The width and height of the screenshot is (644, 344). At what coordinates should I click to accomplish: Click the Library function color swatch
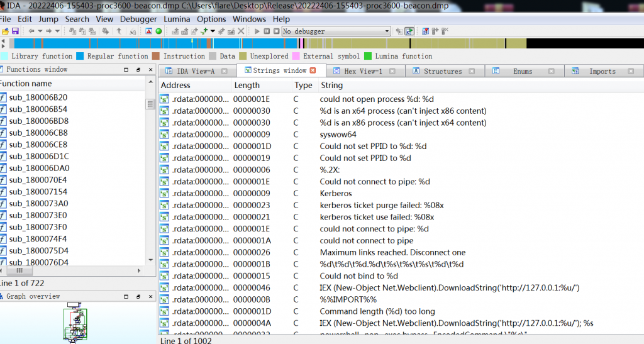[4, 56]
